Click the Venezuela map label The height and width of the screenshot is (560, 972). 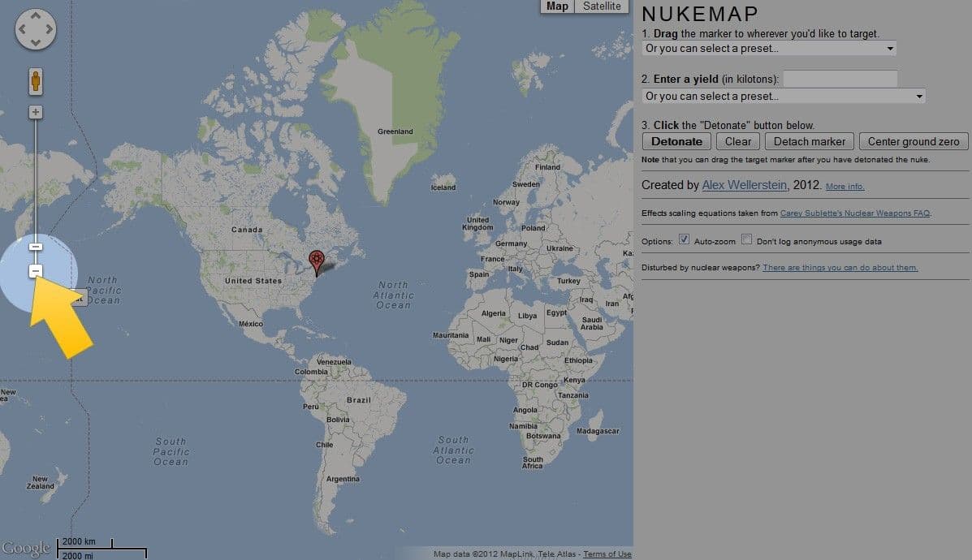tap(334, 362)
